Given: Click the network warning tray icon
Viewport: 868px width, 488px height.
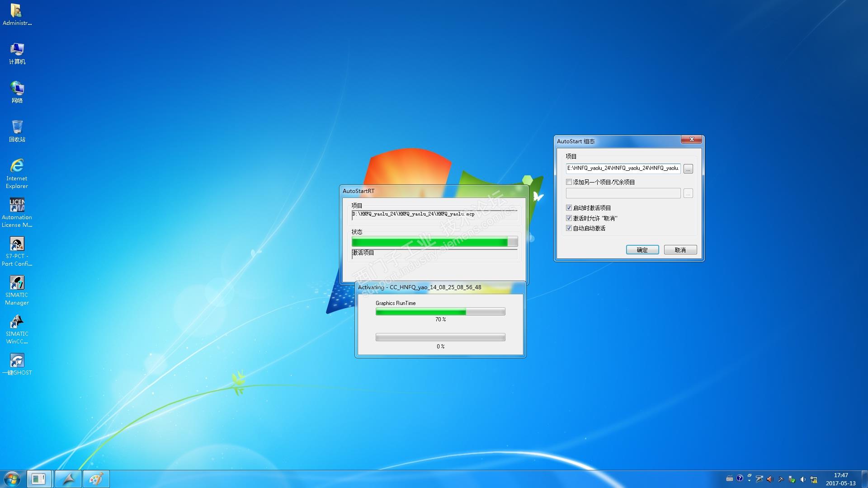Looking at the screenshot, I should click(814, 479).
